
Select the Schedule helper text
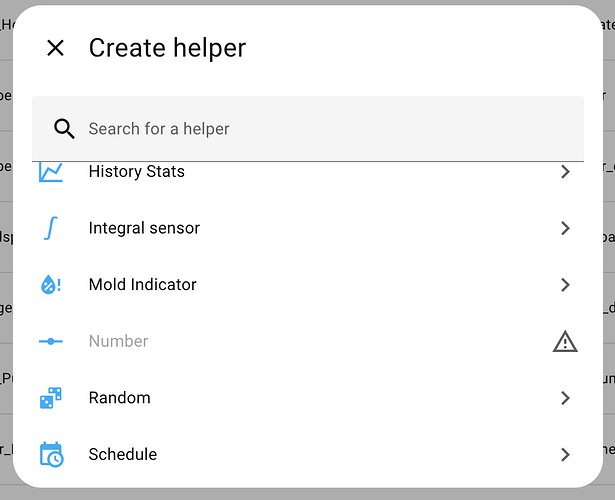(122, 454)
